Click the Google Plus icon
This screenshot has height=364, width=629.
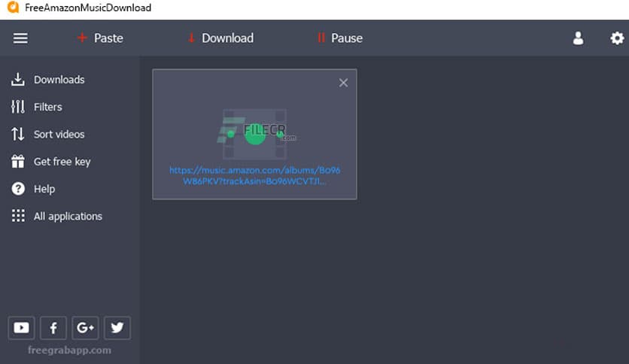[x=85, y=328]
